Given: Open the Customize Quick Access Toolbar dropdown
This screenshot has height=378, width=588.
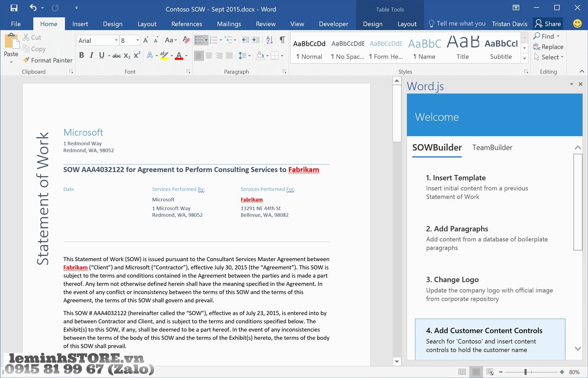Looking at the screenshot, I should (x=76, y=8).
